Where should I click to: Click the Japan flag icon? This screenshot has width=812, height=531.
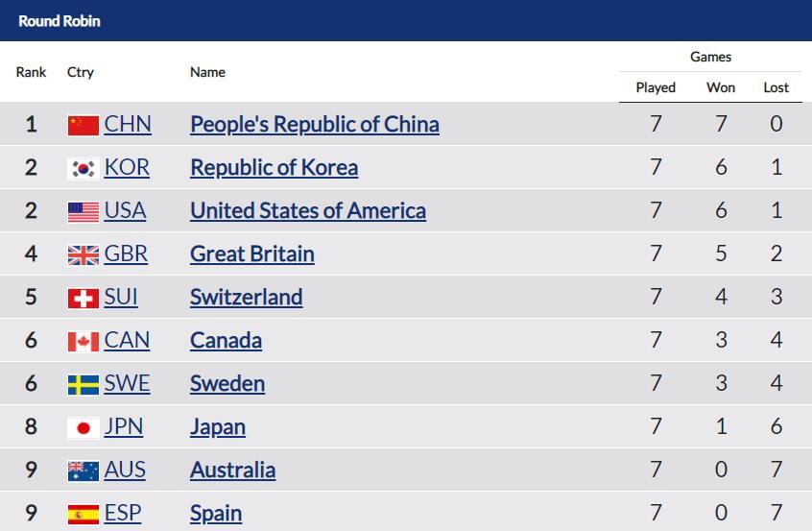point(83,428)
